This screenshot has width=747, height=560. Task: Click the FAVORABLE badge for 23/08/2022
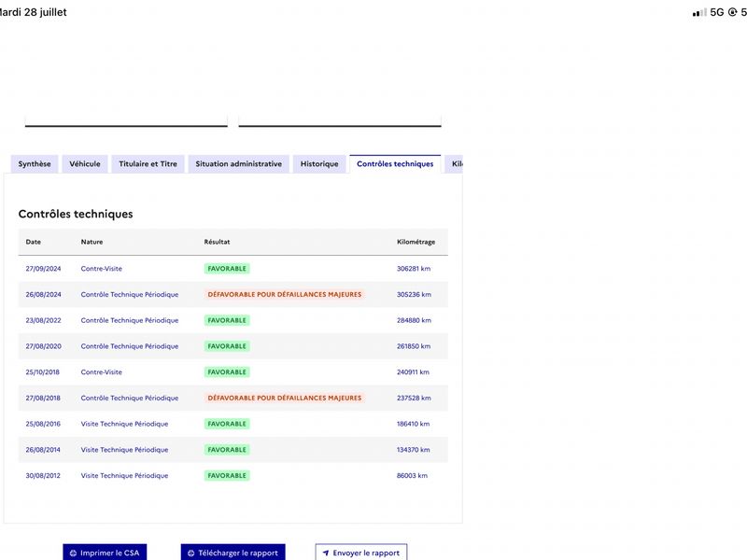pyautogui.click(x=227, y=320)
